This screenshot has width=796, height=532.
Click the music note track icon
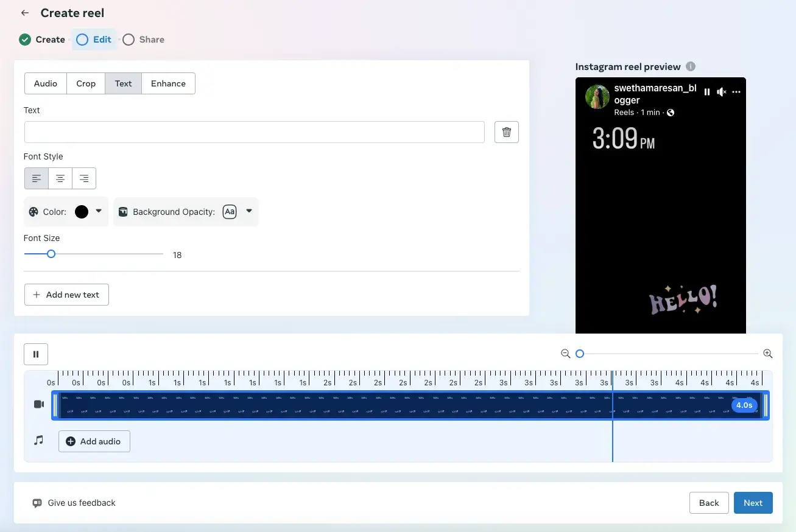[39, 439]
